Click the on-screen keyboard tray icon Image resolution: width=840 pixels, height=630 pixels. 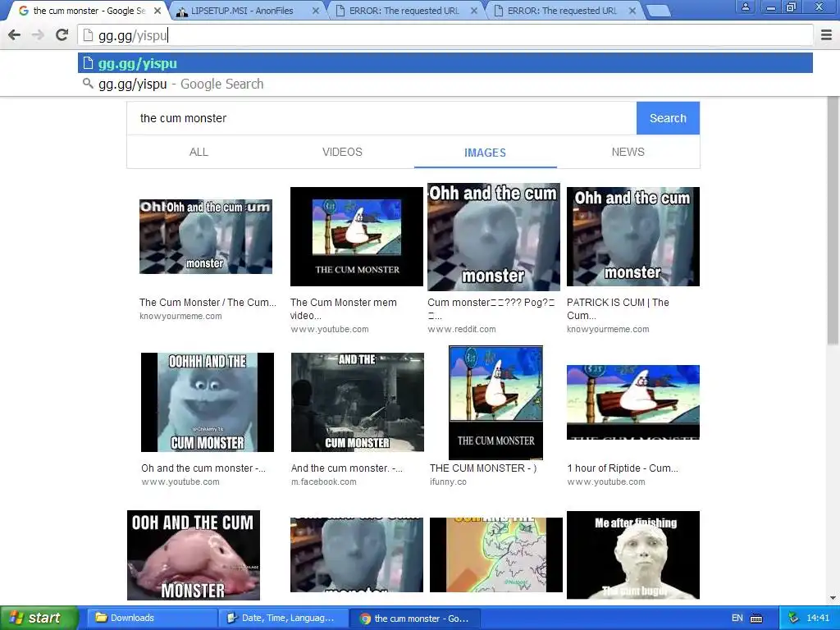756,619
